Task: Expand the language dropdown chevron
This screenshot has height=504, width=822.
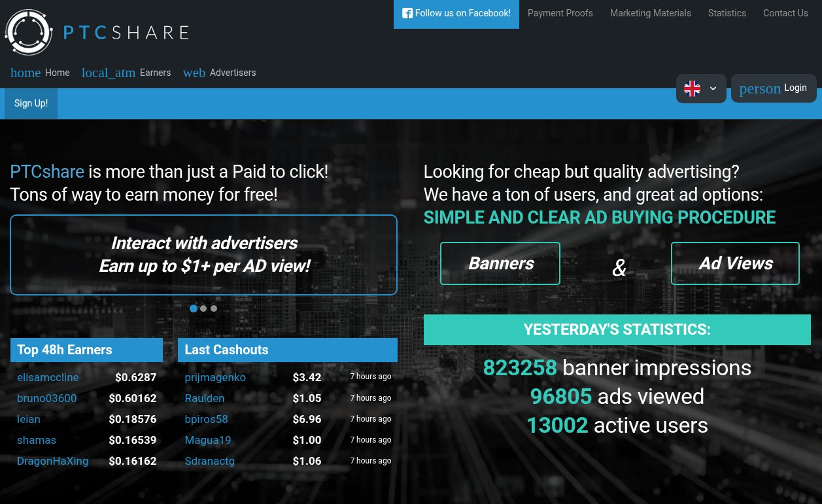Action: click(713, 88)
